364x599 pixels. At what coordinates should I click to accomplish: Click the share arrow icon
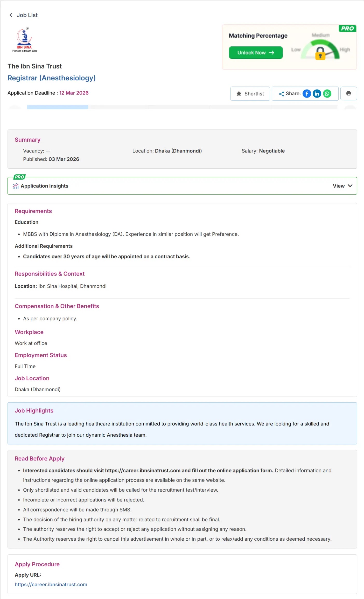[x=281, y=94]
